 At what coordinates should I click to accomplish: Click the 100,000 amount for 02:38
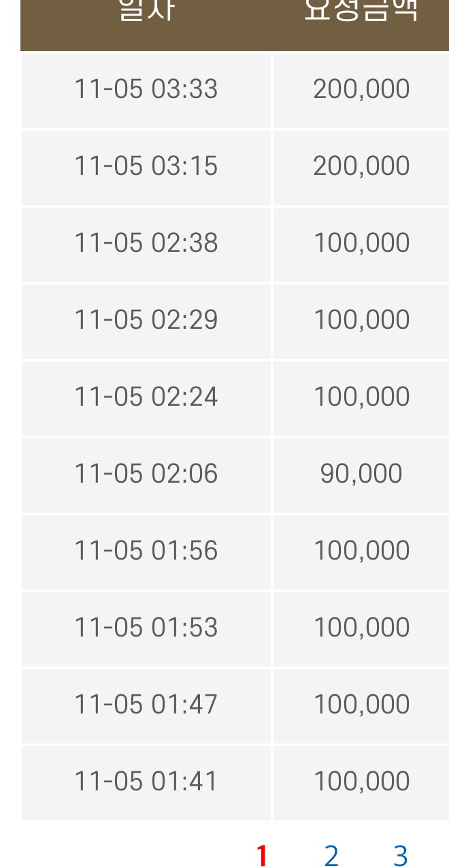tap(361, 243)
